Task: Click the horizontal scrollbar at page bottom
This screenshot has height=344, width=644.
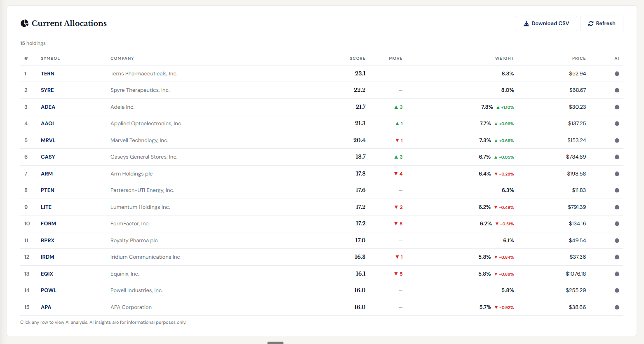Action: click(275, 342)
